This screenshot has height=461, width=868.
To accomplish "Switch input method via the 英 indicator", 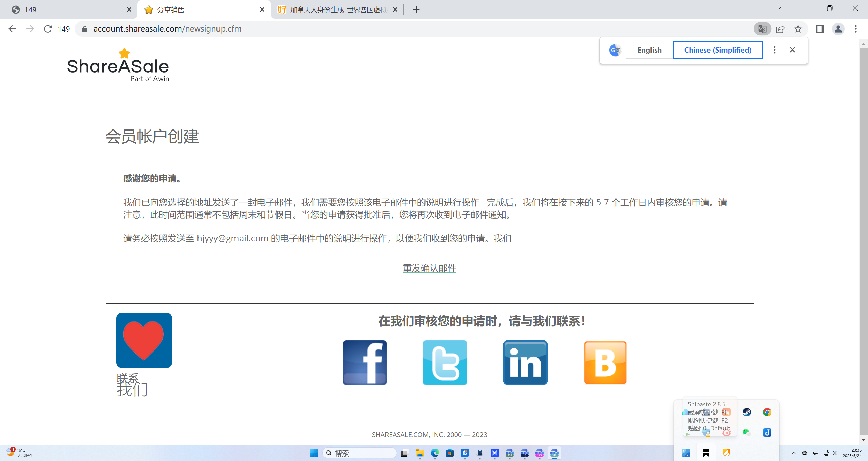I will tap(815, 453).
